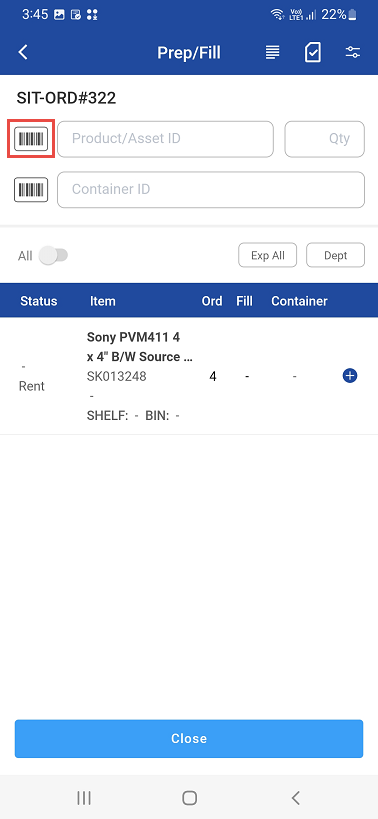Focus the Qty input field
Viewport: 378px width, 819px height.
click(324, 139)
